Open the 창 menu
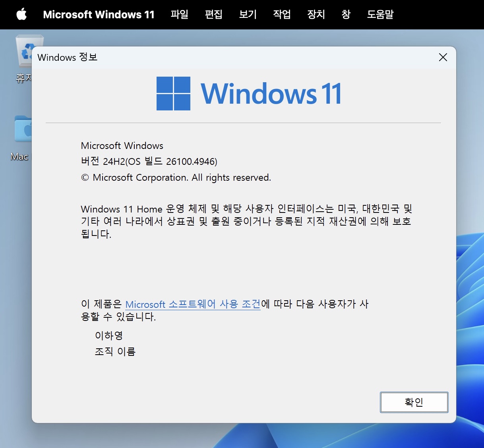The image size is (484, 448). click(x=346, y=15)
